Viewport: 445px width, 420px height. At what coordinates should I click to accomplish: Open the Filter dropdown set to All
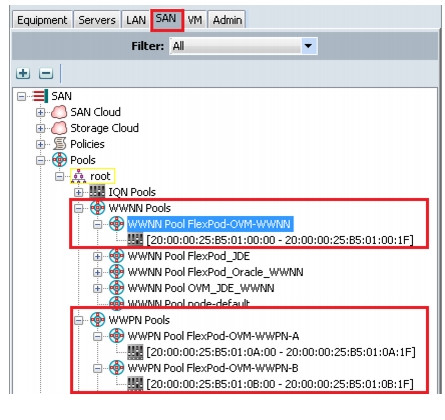pyautogui.click(x=243, y=46)
